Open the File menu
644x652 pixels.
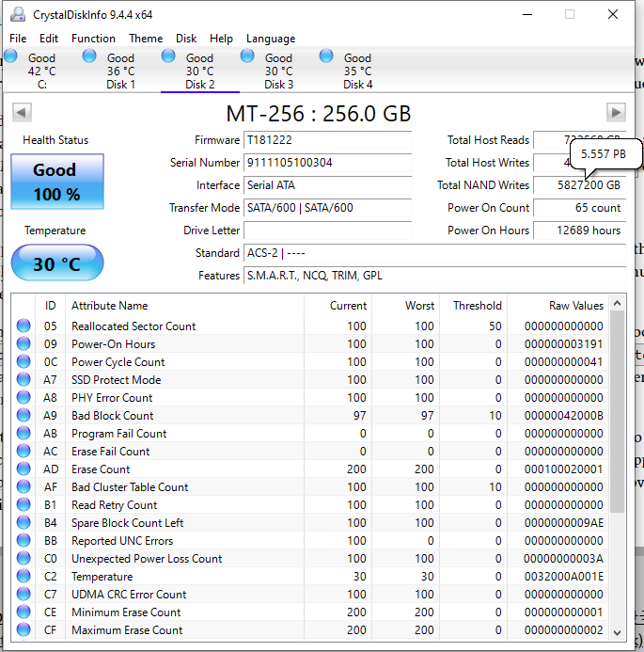coord(18,39)
